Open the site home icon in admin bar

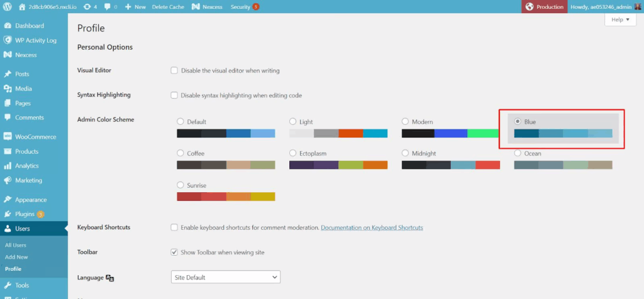click(22, 6)
